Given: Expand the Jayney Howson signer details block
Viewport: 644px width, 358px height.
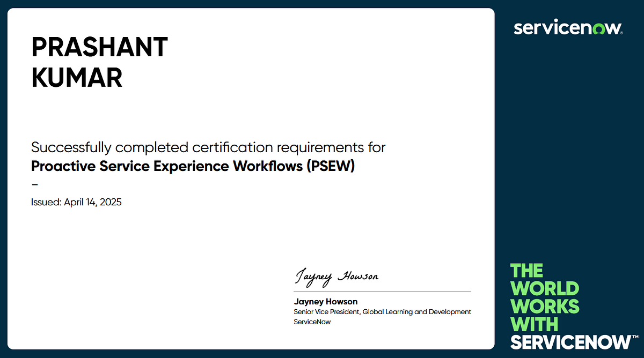Looking at the screenshot, I should click(382, 311).
